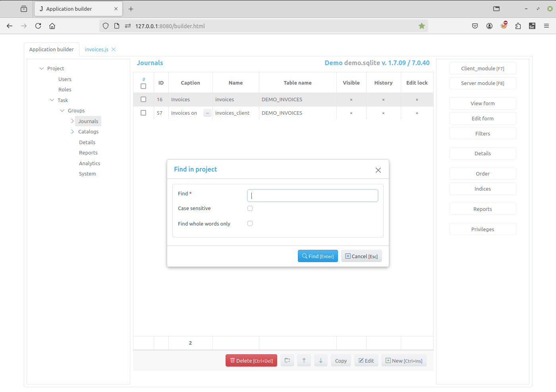
Task: Click the Find text input field
Action: pyautogui.click(x=313, y=195)
